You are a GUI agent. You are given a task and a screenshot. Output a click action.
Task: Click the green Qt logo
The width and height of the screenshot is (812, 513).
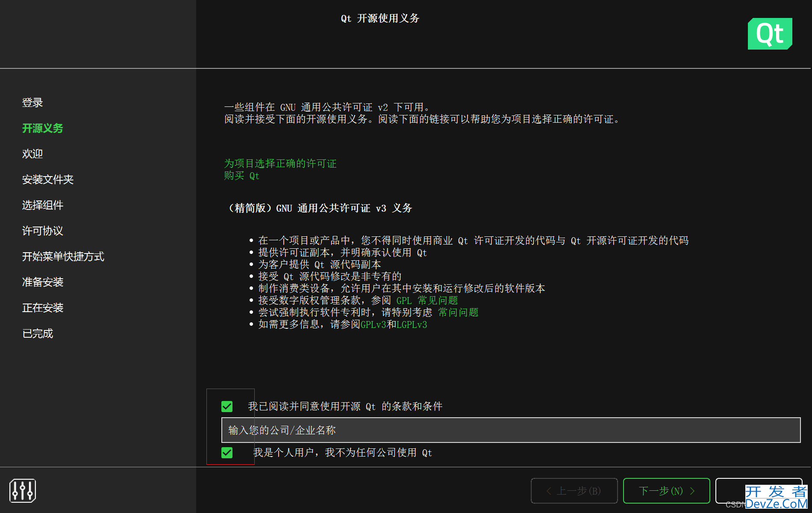[770, 34]
